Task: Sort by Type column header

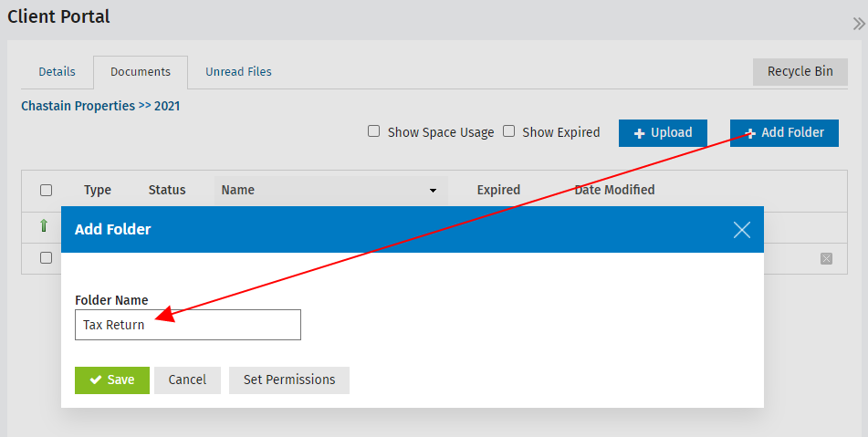Action: 98,191
